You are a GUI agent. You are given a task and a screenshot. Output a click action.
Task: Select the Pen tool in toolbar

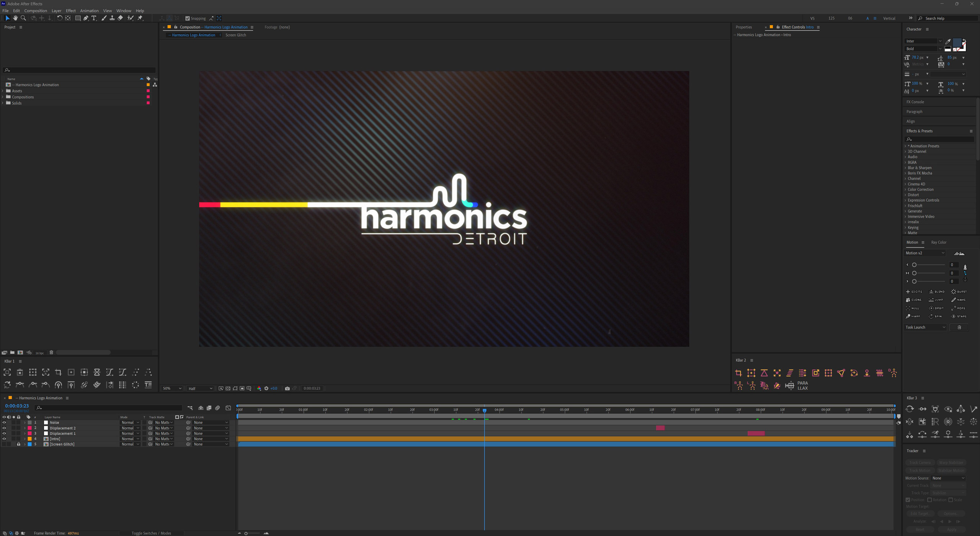(x=86, y=18)
